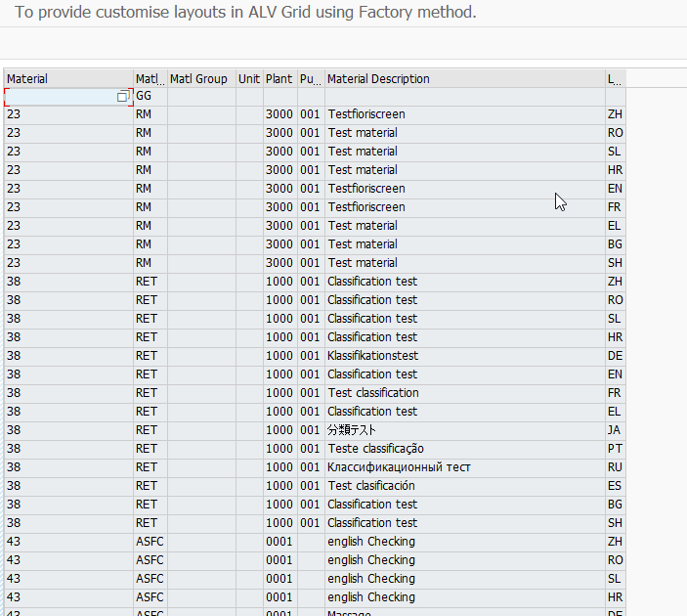Click the language cell 'JA'
Viewport: 687px width, 616px height.
tap(615, 430)
